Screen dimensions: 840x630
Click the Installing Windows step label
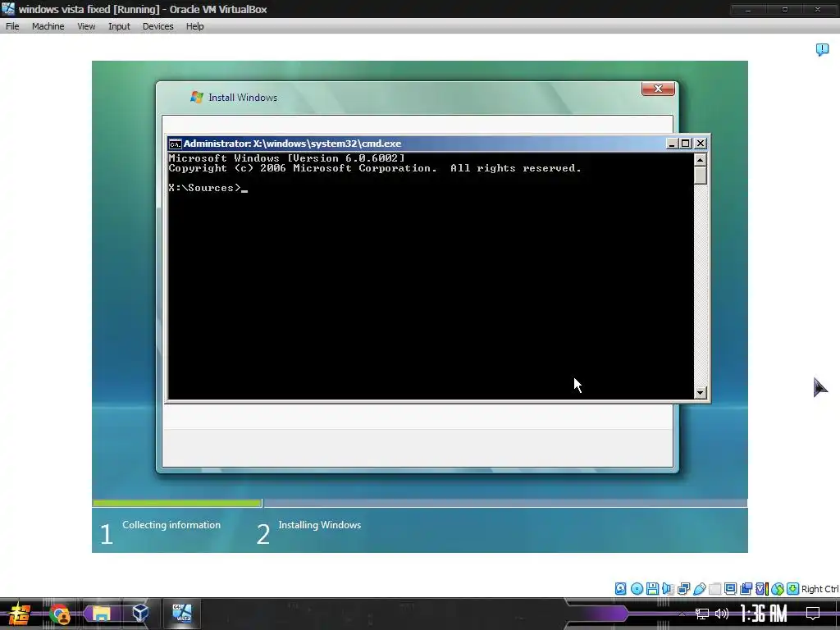[320, 525]
